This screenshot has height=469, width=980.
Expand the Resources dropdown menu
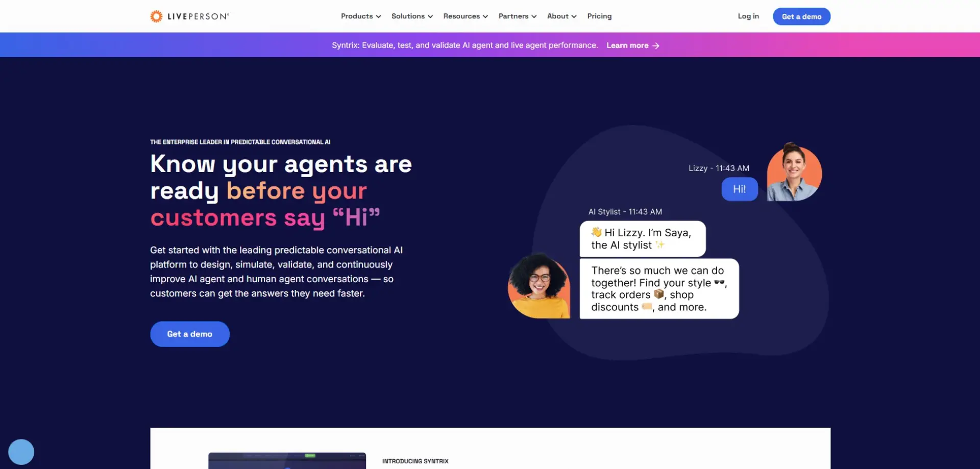[x=465, y=16]
